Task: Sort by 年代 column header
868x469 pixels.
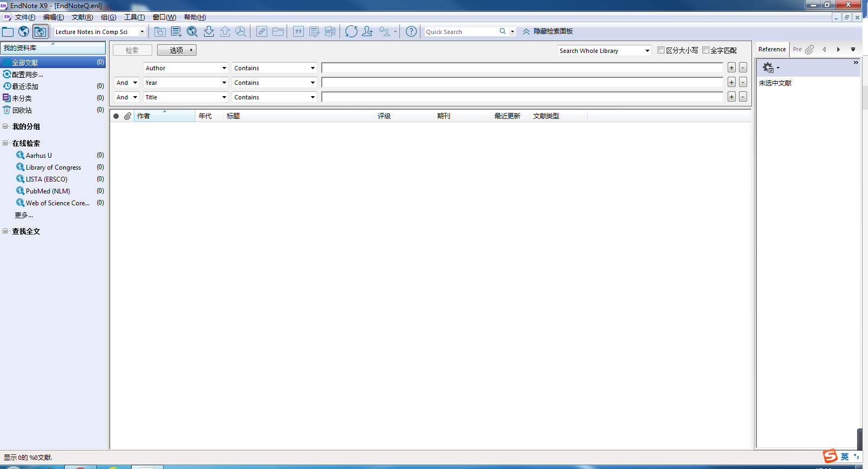Action: (x=209, y=116)
